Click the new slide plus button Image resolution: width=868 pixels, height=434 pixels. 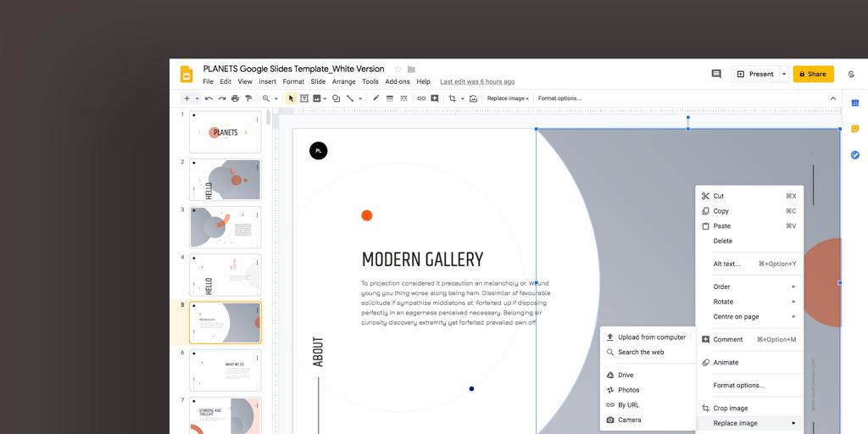click(x=187, y=98)
